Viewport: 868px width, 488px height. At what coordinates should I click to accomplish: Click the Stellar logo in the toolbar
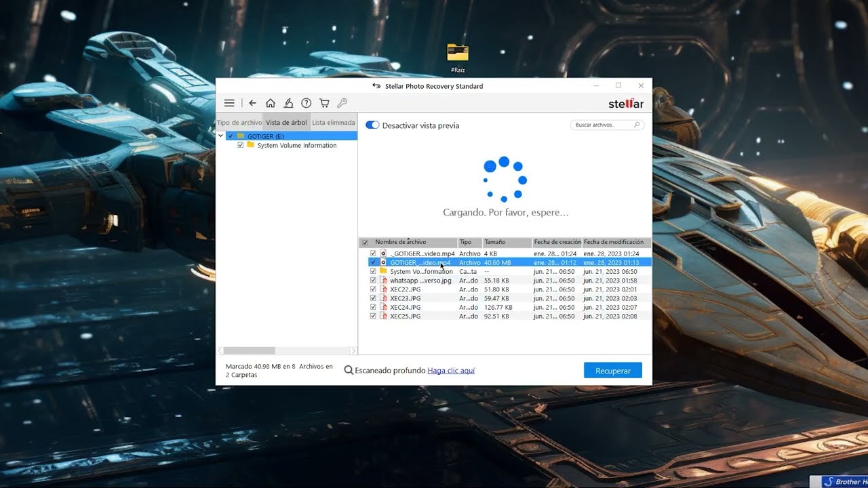pyautogui.click(x=626, y=104)
